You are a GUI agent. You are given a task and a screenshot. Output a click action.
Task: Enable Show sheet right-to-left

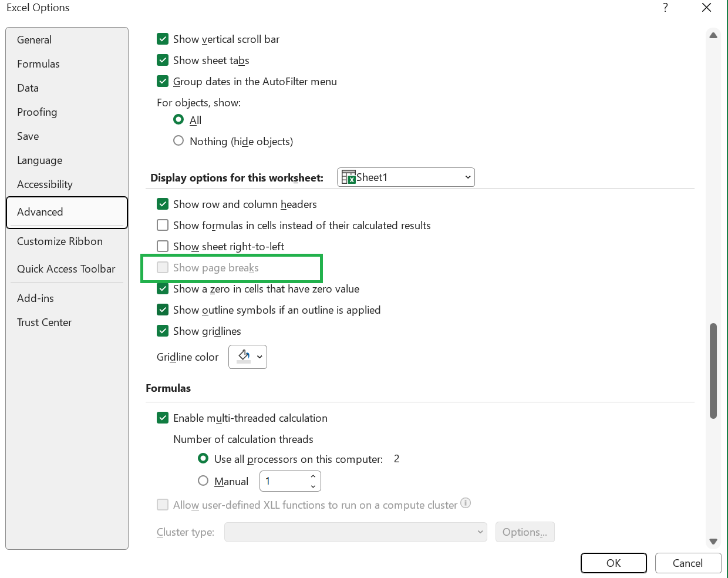(x=163, y=247)
